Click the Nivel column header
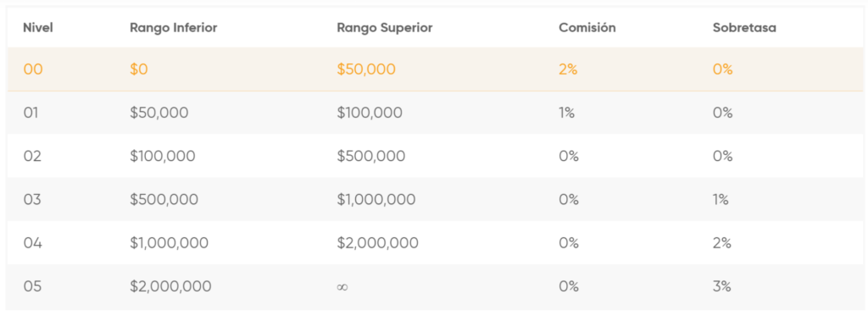 click(x=38, y=28)
